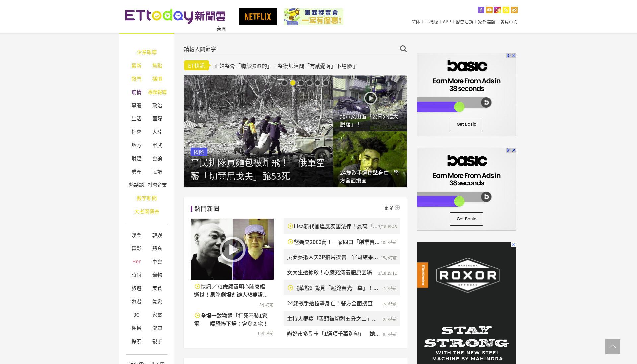This screenshot has width=637, height=364.
Task: Open Her channel in sidebar
Action: coord(136,262)
